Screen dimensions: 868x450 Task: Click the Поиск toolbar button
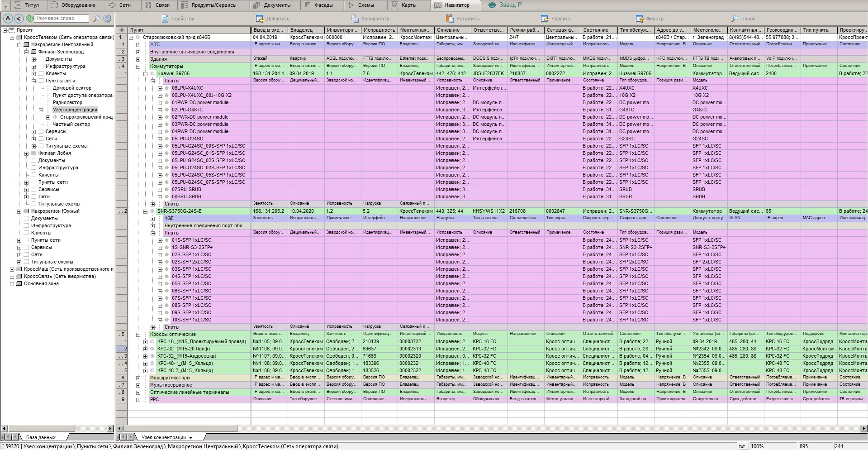point(743,19)
